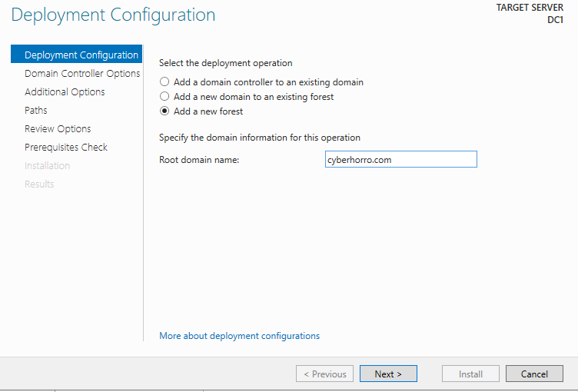Open the Domain Controller Options page
This screenshot has height=392, width=578.
(82, 74)
